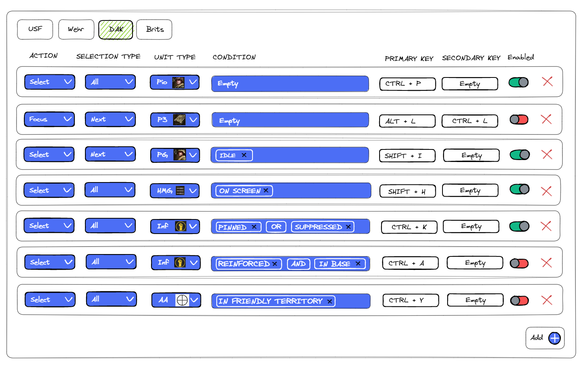Switch to the Wehr faction tab
The width and height of the screenshot is (588, 374).
[76, 29]
